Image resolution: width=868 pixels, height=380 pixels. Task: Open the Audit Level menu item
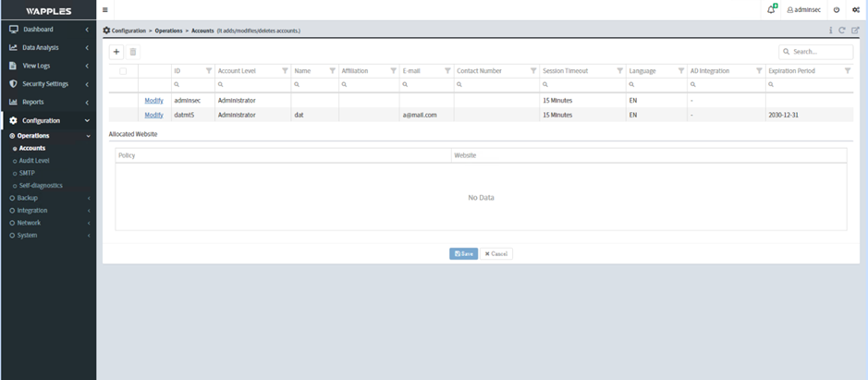coord(34,161)
